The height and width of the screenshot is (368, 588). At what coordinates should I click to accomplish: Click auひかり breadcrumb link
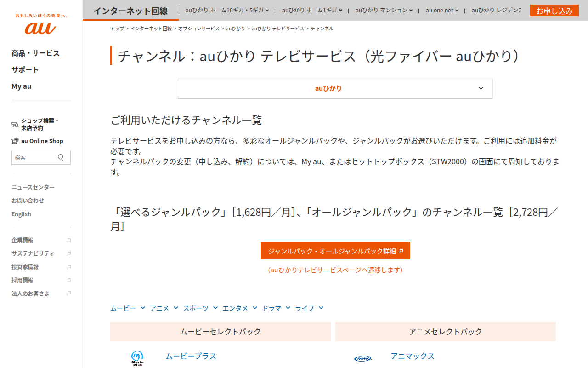point(236,29)
